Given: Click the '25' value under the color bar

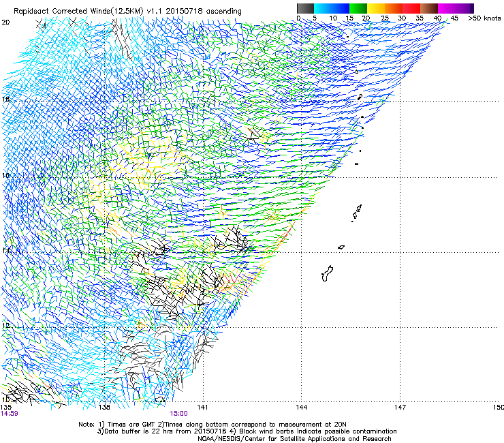Looking at the screenshot, I should click(x=385, y=18).
